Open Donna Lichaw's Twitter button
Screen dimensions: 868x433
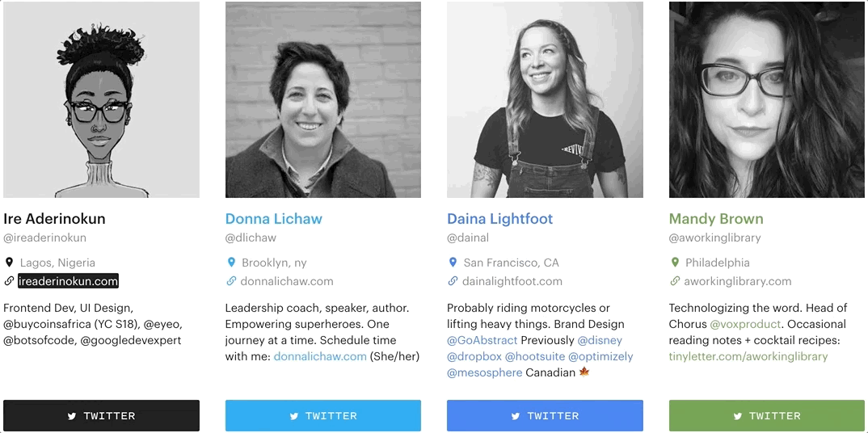(322, 416)
